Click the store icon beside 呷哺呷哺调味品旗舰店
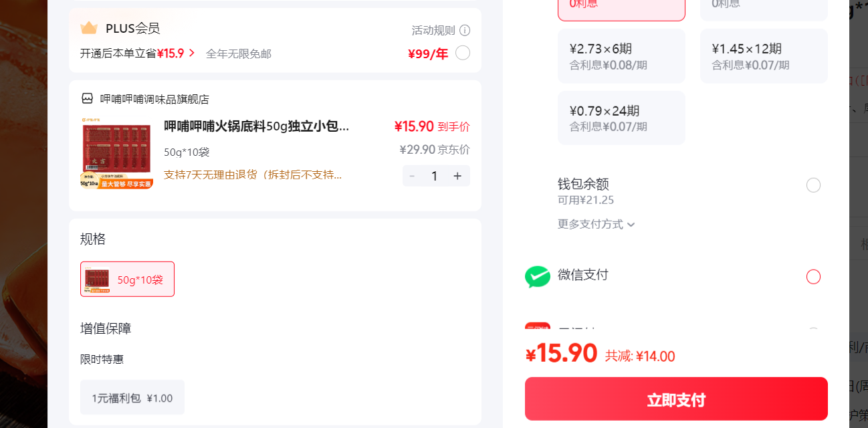 [x=87, y=99]
